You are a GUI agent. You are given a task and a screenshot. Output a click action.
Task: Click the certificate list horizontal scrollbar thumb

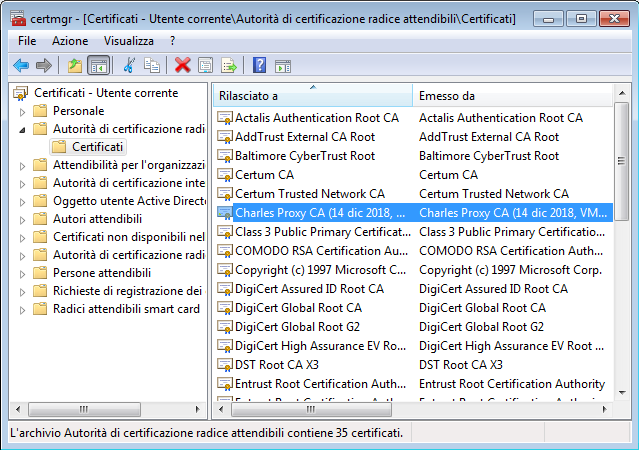coord(311,409)
